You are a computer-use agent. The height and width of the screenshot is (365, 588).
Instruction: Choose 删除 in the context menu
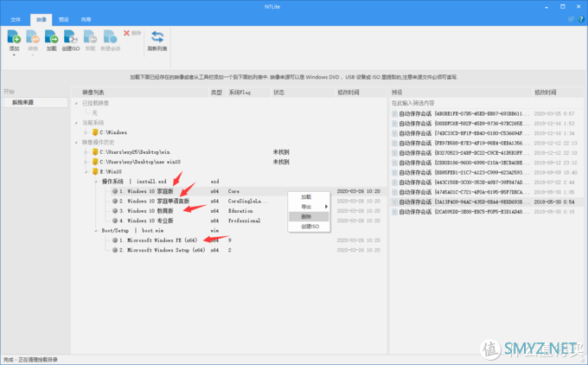click(309, 216)
